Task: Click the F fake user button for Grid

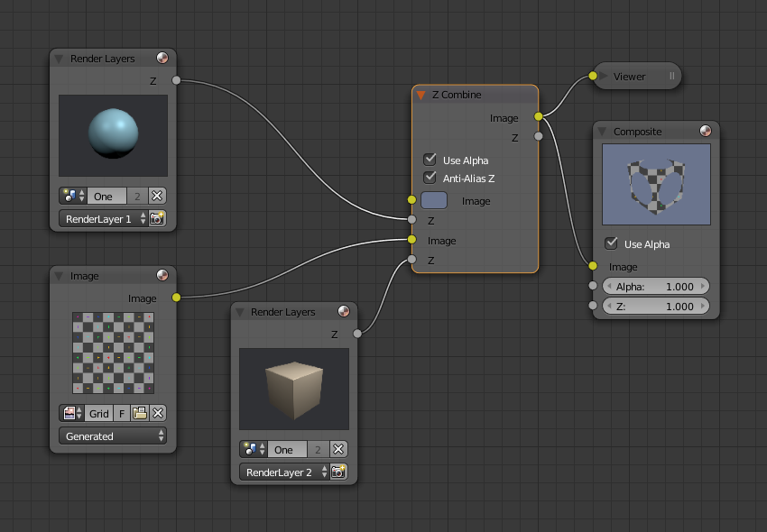Action: pos(122,413)
